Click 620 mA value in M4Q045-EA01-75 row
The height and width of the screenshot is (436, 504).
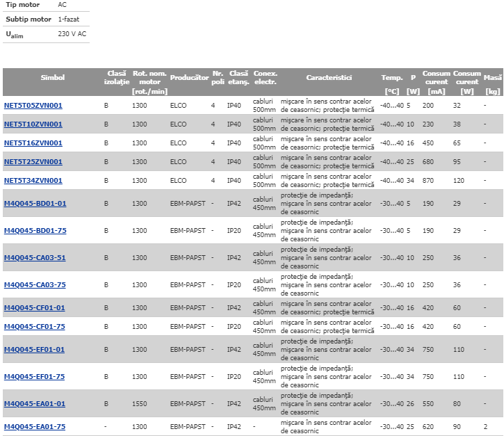pos(428,427)
